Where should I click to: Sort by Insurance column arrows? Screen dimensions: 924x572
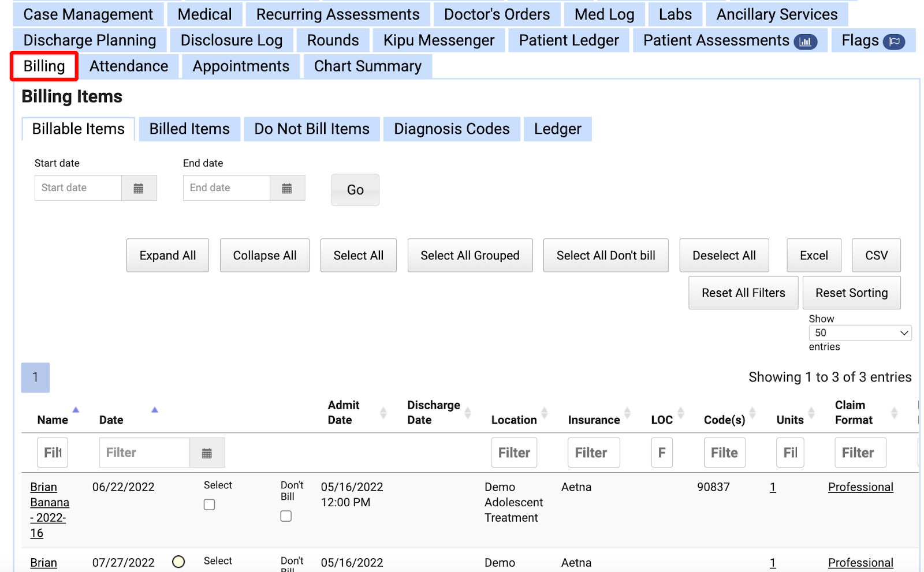[x=627, y=413]
